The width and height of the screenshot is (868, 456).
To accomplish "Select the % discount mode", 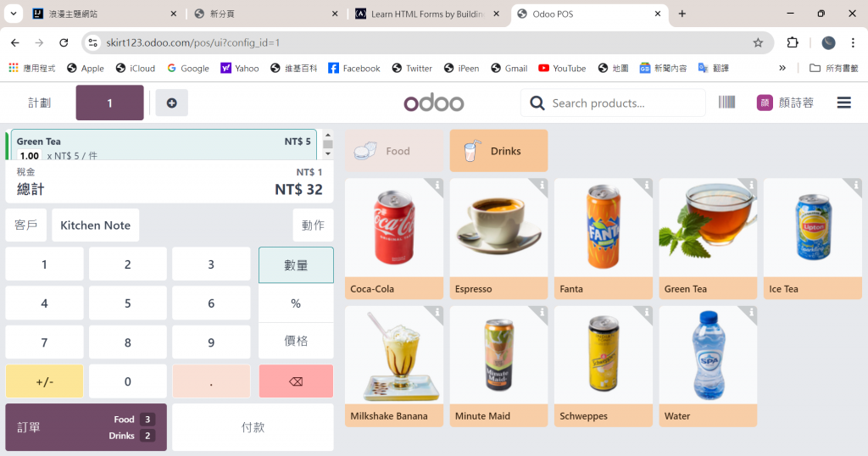I will (296, 303).
